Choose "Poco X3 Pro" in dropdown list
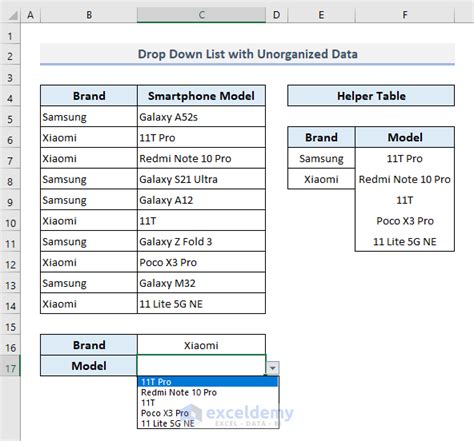Screen dimensions: 474x441 point(208,413)
